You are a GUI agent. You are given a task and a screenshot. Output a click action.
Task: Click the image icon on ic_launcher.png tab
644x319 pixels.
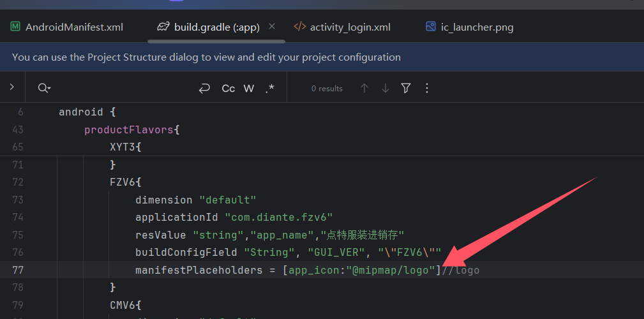tap(431, 27)
